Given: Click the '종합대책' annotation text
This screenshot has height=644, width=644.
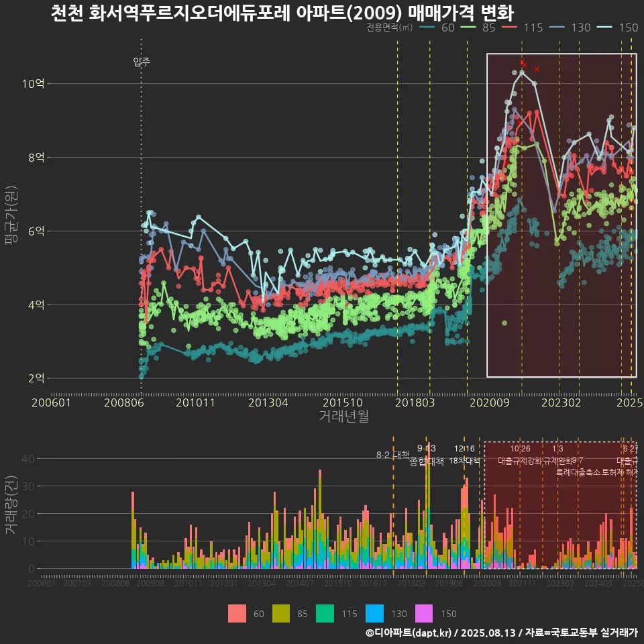Looking at the screenshot, I should point(427,462).
